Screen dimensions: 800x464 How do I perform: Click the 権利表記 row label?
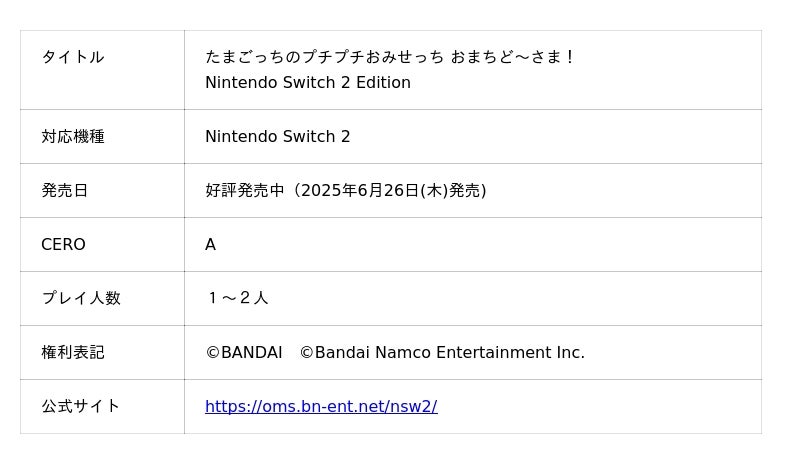click(x=72, y=352)
